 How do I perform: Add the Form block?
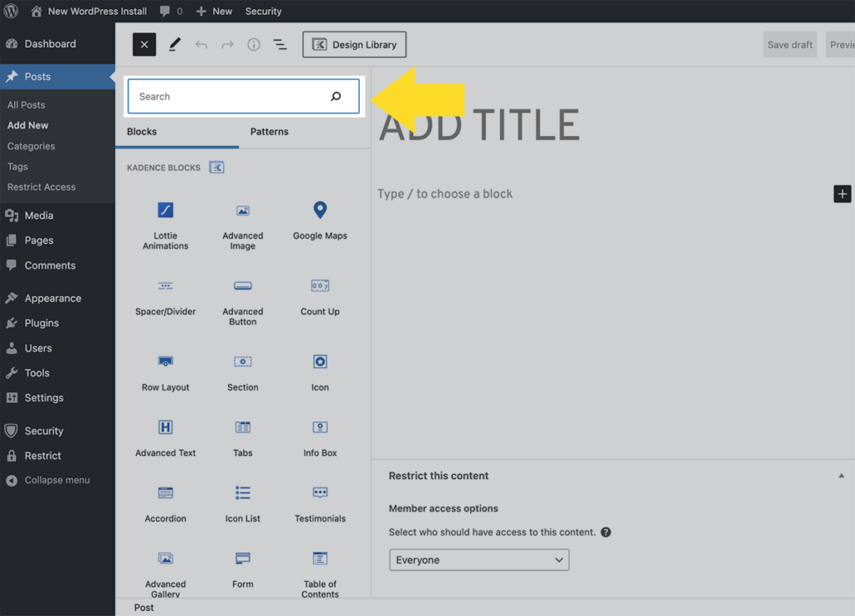coord(243,569)
